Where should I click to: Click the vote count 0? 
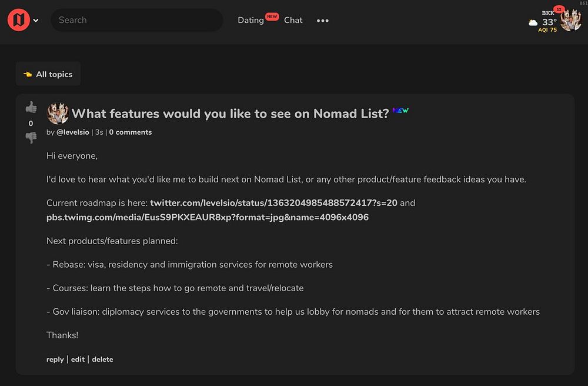tap(31, 124)
